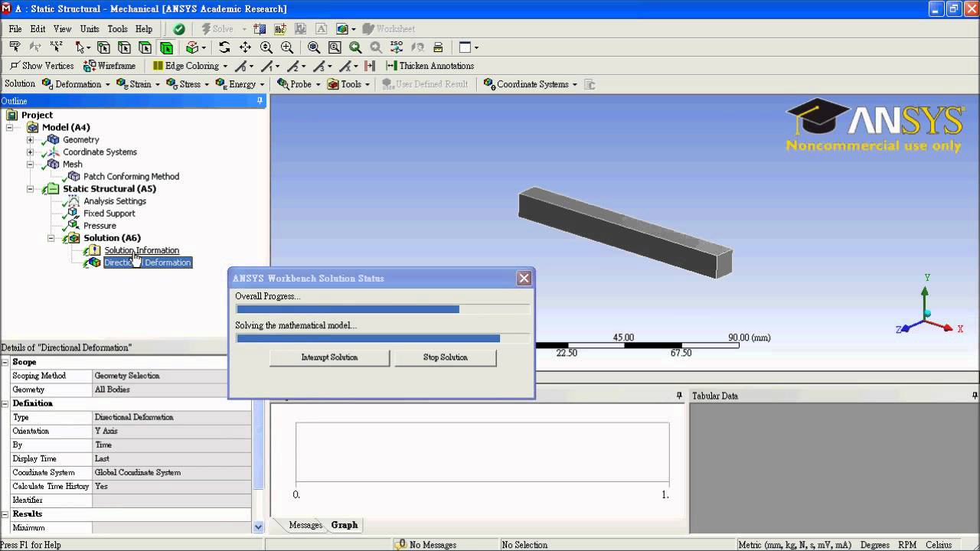Switch to the Graph tab
Viewport: 980px width, 551px height.
344,525
